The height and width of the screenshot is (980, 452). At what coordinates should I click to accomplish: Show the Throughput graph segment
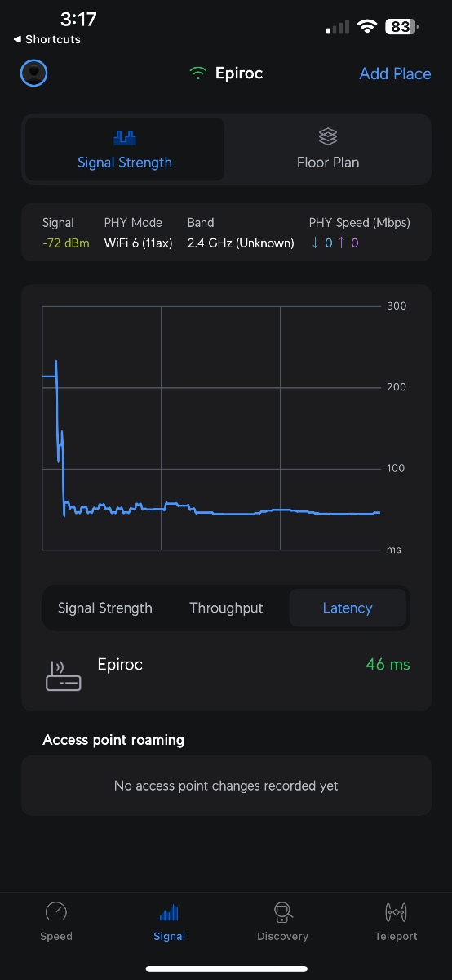point(226,608)
